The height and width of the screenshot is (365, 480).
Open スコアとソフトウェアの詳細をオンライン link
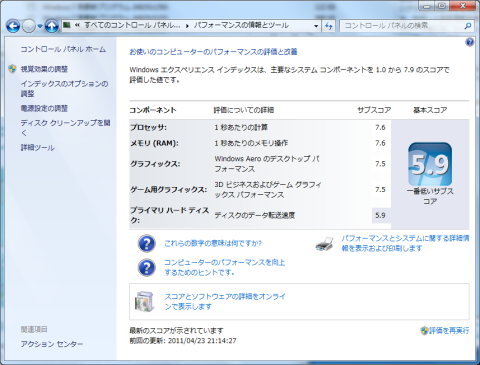(x=225, y=301)
